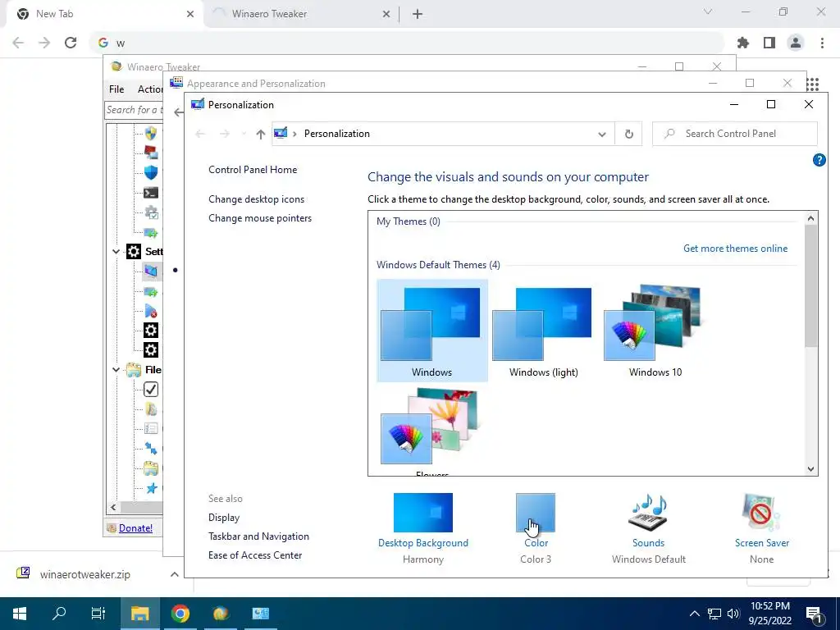Image resolution: width=840 pixels, height=630 pixels.
Task: Open the File menu in Winaero Tweaker
Action: click(116, 89)
